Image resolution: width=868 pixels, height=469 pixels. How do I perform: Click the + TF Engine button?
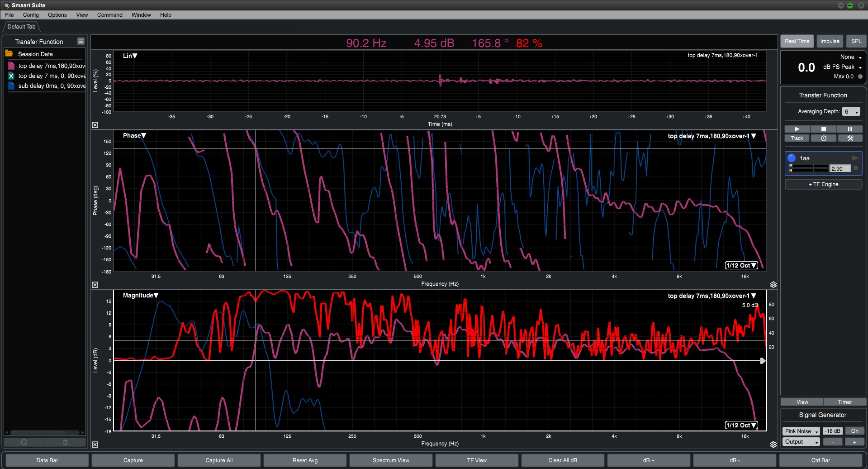[823, 184]
